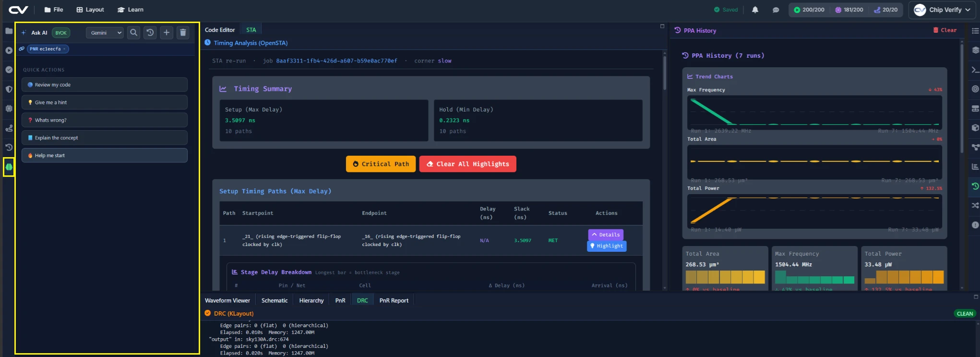Open the Layout menu
This screenshot has height=357, width=980.
tap(90, 10)
